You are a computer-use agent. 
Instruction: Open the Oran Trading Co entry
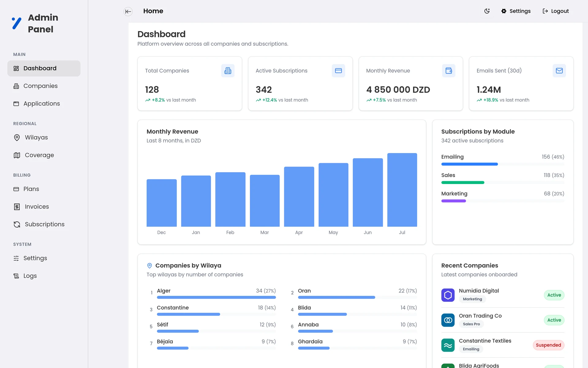coord(503,320)
